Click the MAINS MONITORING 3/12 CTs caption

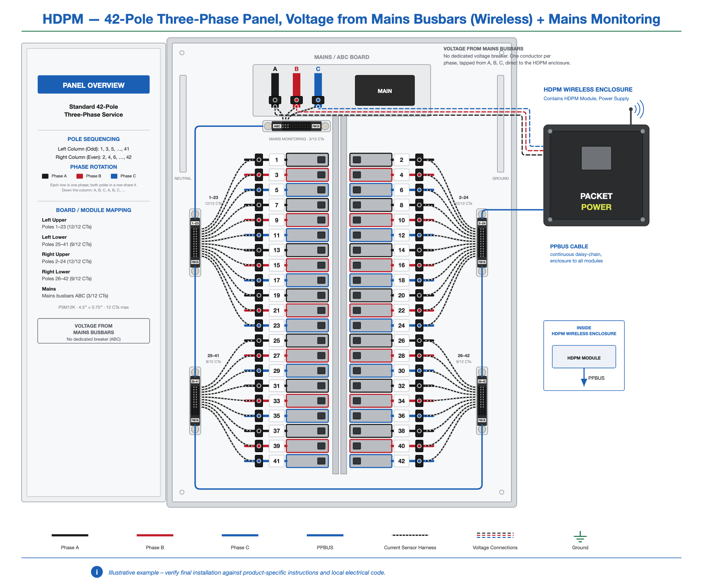click(297, 139)
